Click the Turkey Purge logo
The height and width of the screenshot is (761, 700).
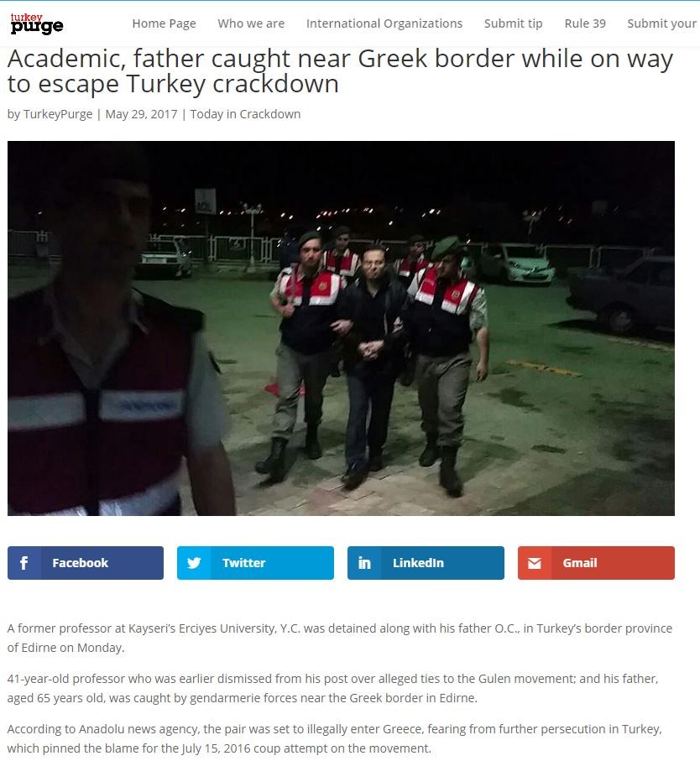[x=37, y=23]
